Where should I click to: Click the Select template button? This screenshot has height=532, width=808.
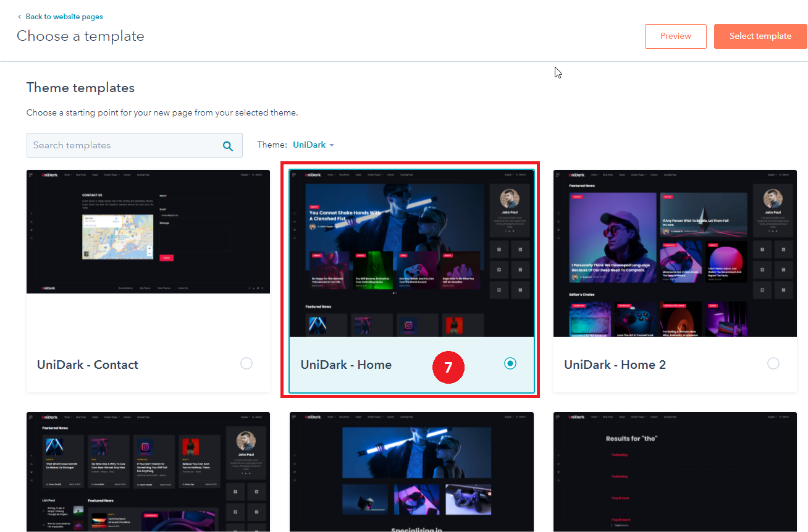[760, 36]
